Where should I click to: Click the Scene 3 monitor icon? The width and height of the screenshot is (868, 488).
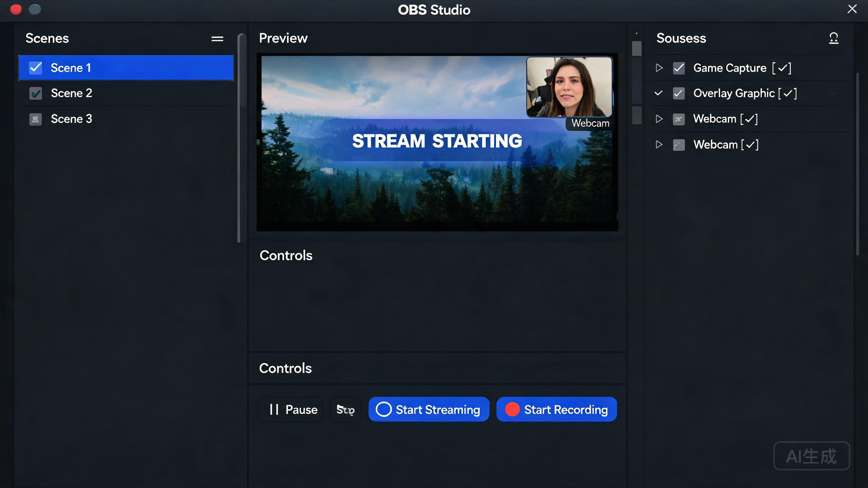[x=36, y=119]
